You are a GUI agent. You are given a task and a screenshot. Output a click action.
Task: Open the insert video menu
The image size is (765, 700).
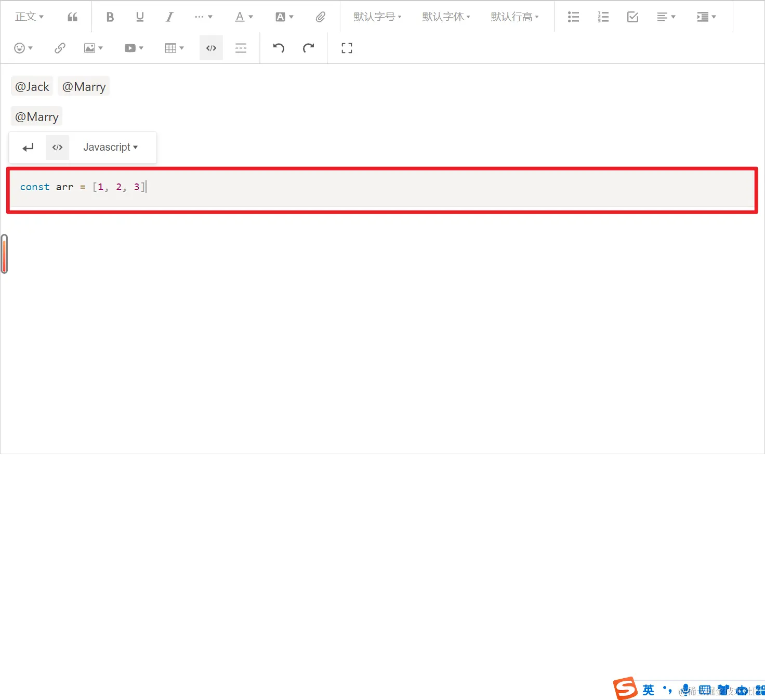[134, 48]
